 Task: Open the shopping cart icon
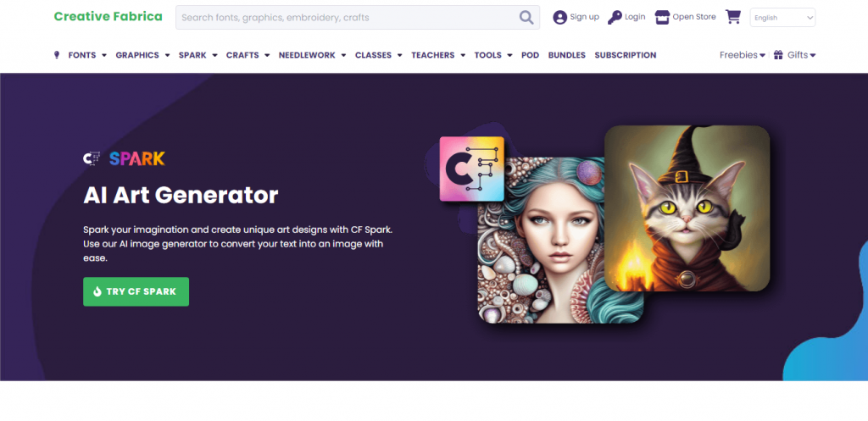coord(733,17)
